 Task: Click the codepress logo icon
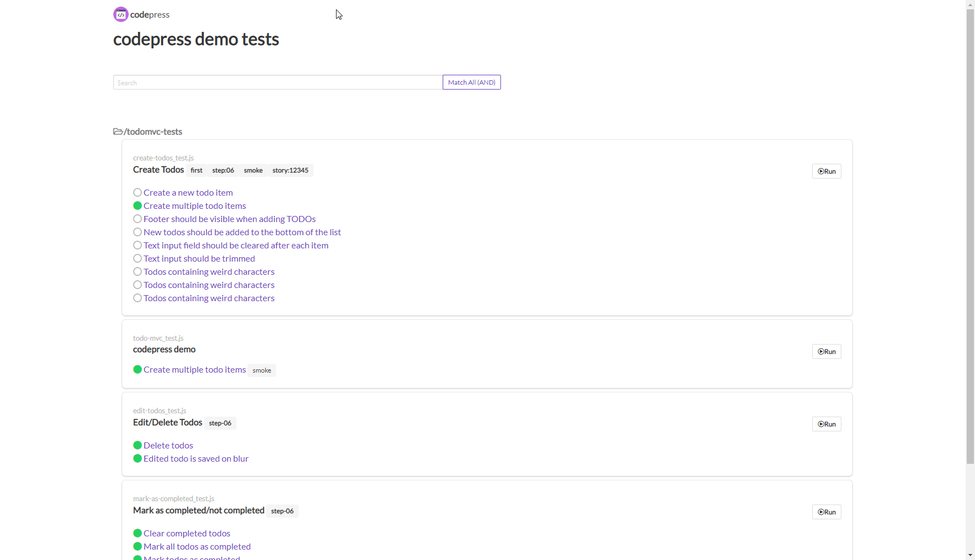click(120, 14)
